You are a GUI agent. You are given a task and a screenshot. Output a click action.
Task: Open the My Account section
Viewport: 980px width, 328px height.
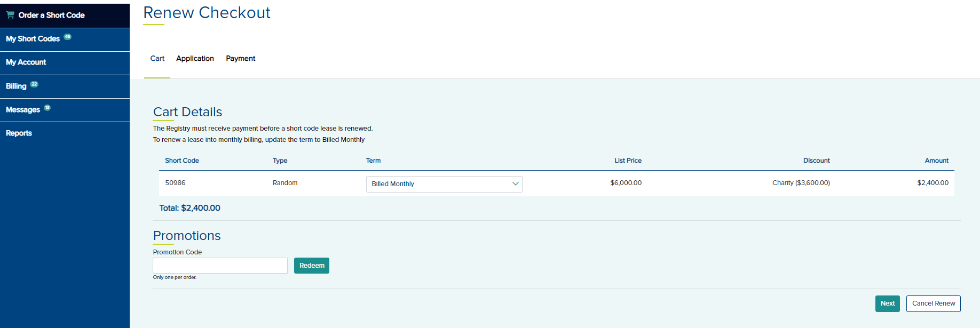coord(26,62)
